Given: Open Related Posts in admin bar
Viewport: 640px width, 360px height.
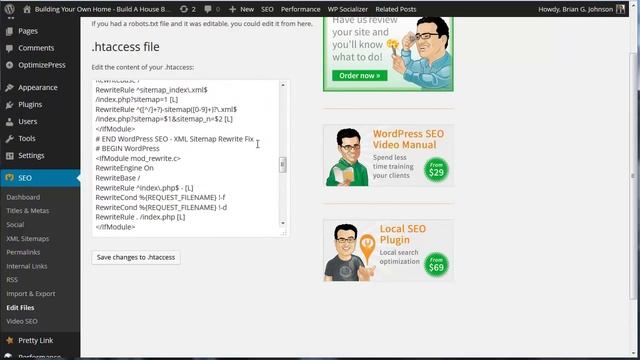Looking at the screenshot, I should 396,9.
